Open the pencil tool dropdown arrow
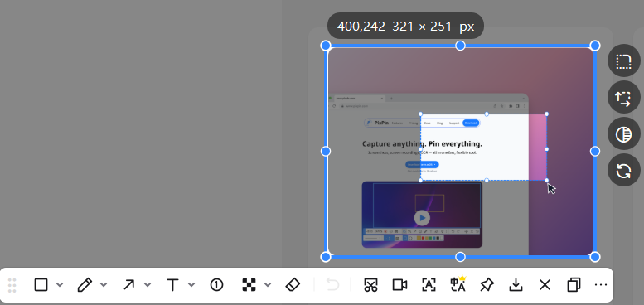Image resolution: width=644 pixels, height=305 pixels. tap(104, 284)
